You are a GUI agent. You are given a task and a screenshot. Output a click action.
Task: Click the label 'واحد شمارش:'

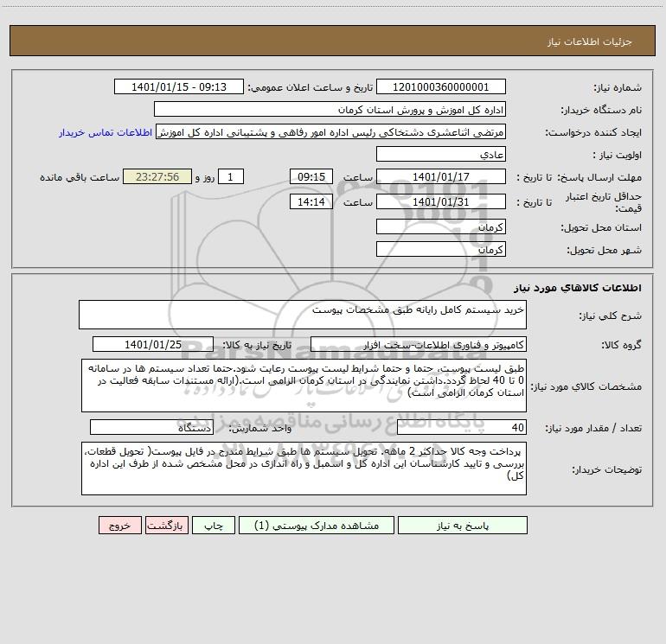[x=260, y=429]
